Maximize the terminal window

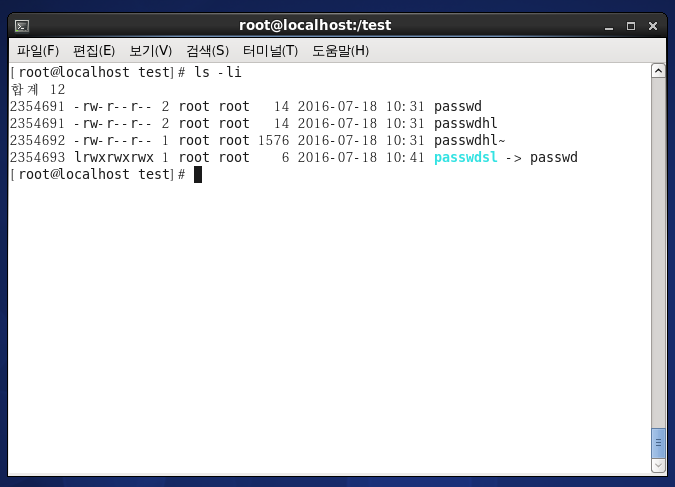[631, 26]
